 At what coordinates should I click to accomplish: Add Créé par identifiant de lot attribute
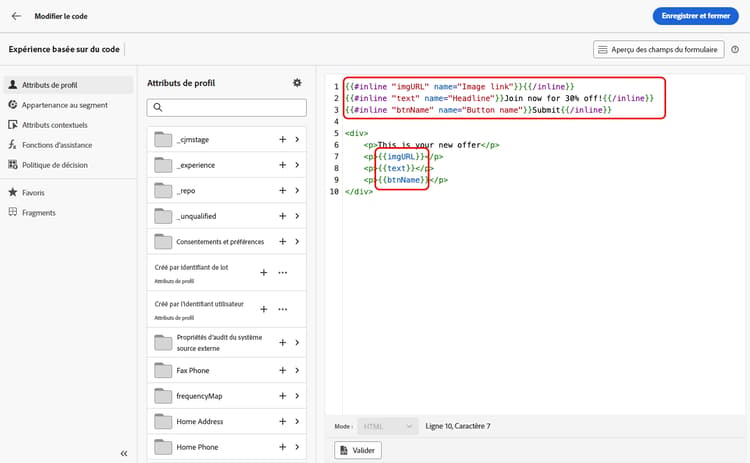264,272
